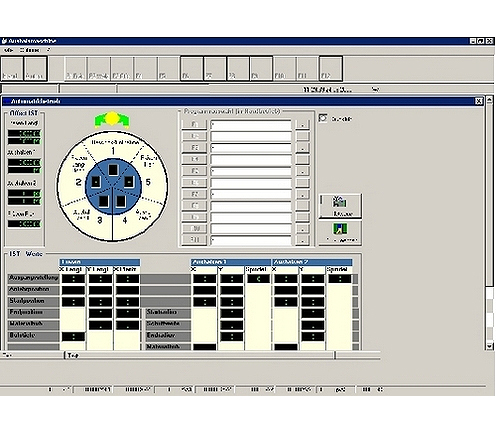496x432 pixels.
Task: Click the browse button beside the F3 program field
Action: point(302,148)
